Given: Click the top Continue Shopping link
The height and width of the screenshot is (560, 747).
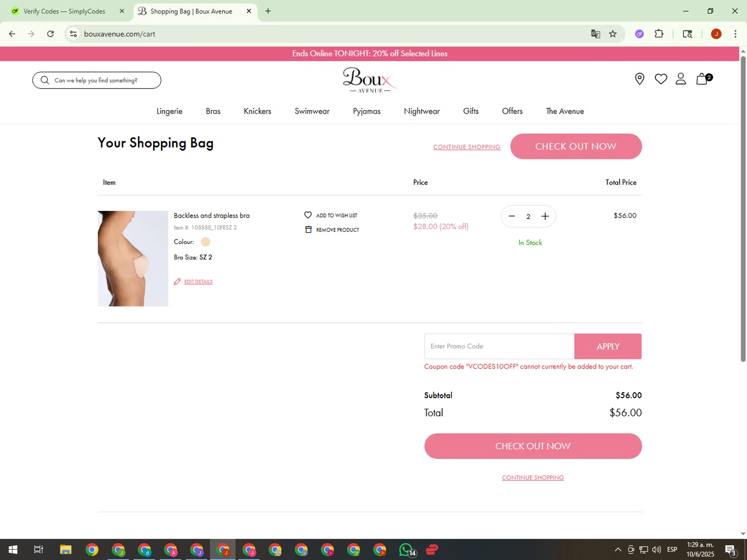Looking at the screenshot, I should [x=467, y=147].
